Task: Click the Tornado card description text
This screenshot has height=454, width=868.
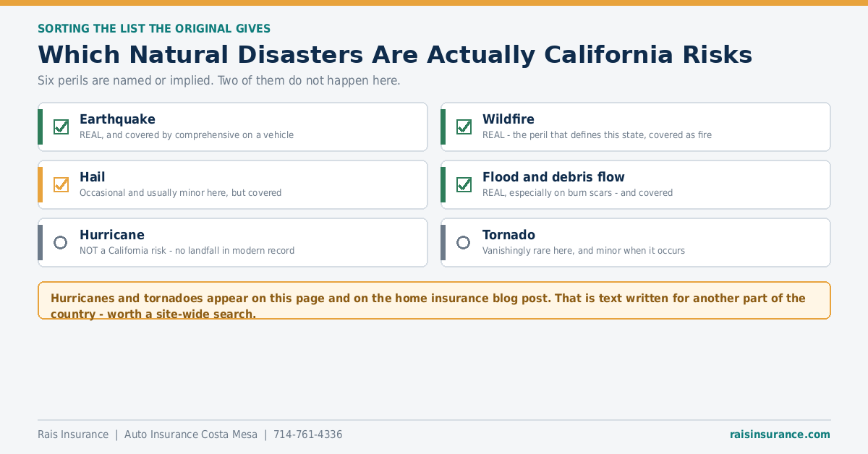Action: pos(584,251)
